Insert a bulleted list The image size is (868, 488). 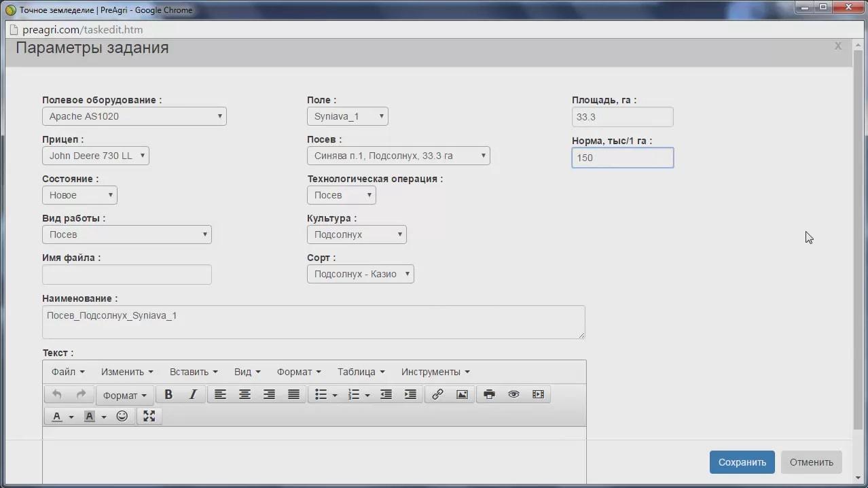[321, 395]
